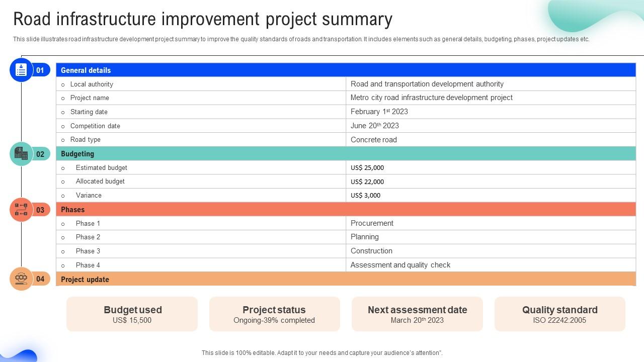Select the 04 number badge
This screenshot has height=362, width=644.
[40, 279]
